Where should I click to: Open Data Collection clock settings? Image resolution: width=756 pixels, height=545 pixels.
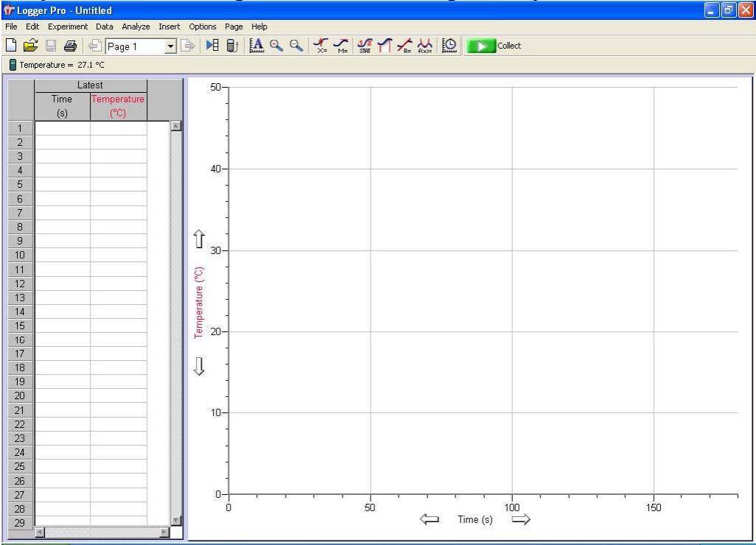coord(449,46)
